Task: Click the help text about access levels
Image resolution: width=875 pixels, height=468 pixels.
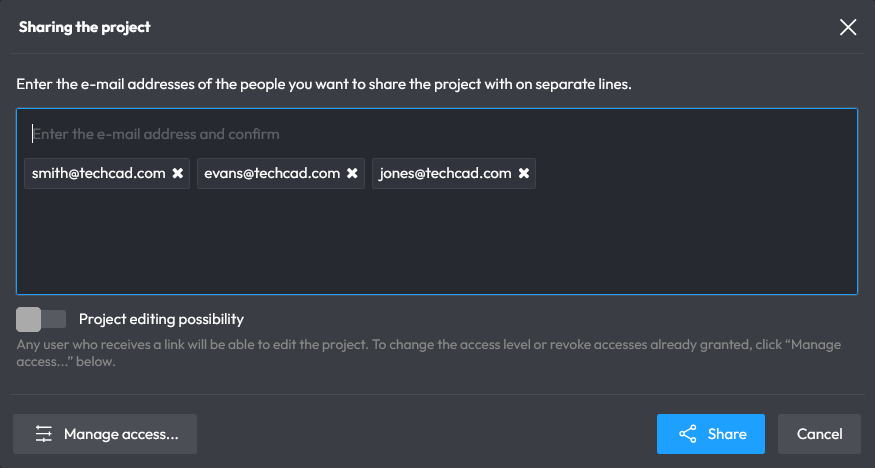Action: (x=428, y=352)
